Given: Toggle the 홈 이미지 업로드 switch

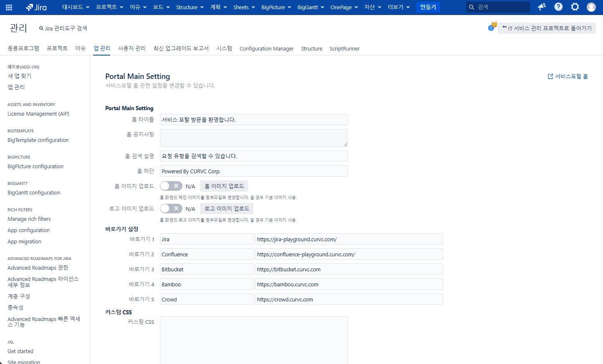Looking at the screenshot, I should [171, 186].
